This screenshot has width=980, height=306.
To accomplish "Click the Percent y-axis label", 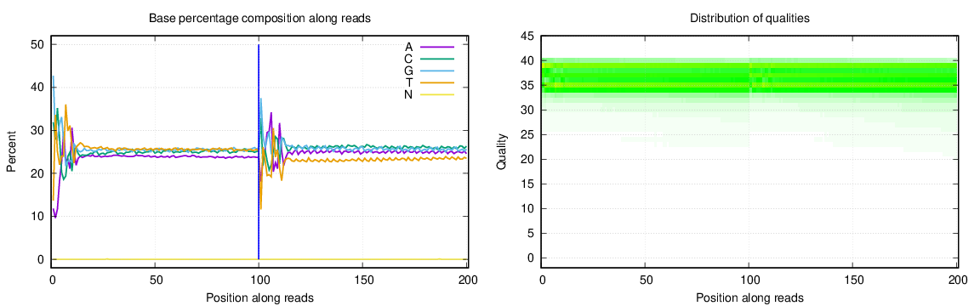I will (11, 152).
